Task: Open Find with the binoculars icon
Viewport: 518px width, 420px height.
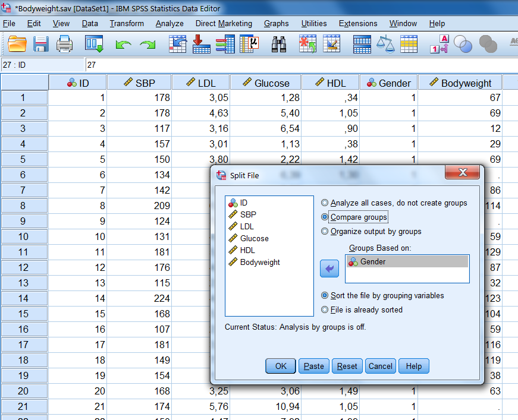Action: pos(280,45)
